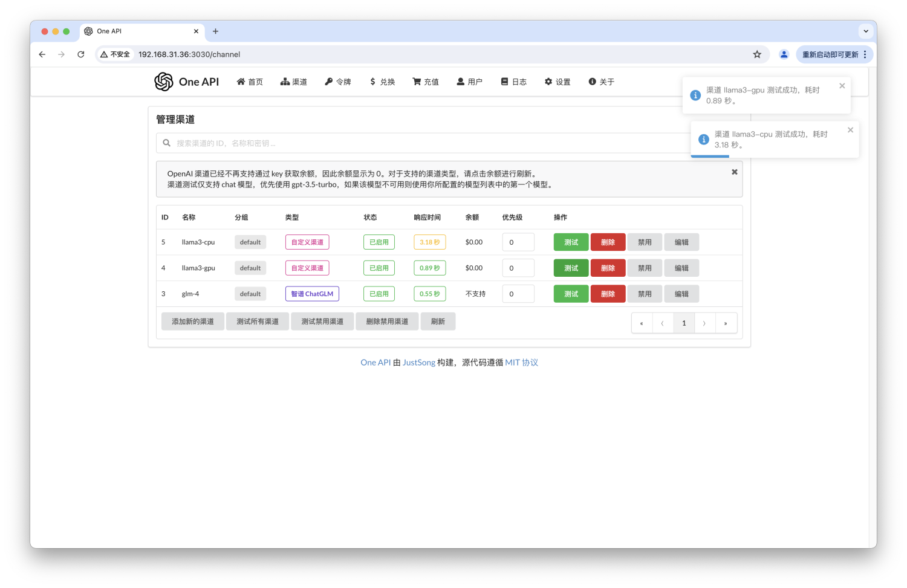Image resolution: width=907 pixels, height=588 pixels.
Task: Click the 测试所有渠道 button
Action: point(258,321)
